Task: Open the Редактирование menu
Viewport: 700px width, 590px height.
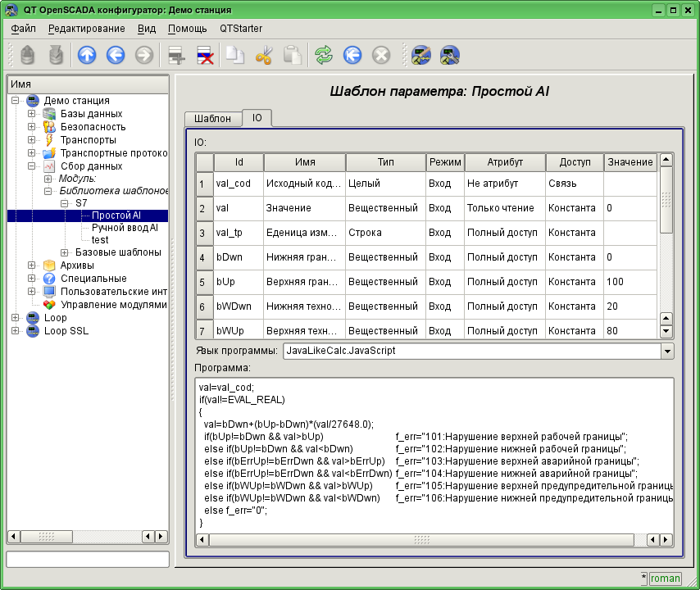Action: coord(87,29)
